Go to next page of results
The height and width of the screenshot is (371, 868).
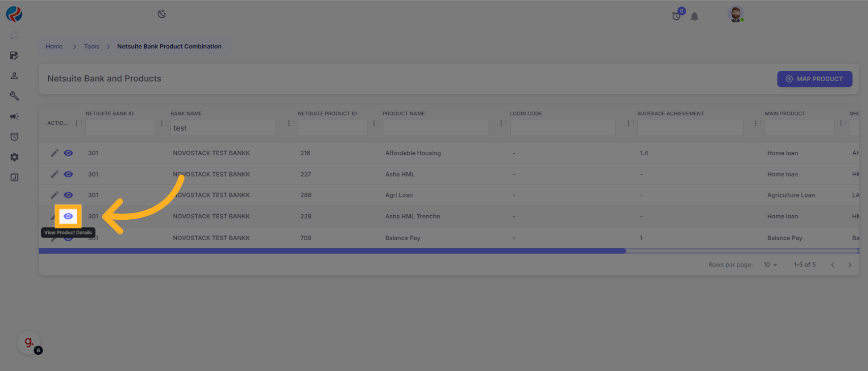coord(850,265)
